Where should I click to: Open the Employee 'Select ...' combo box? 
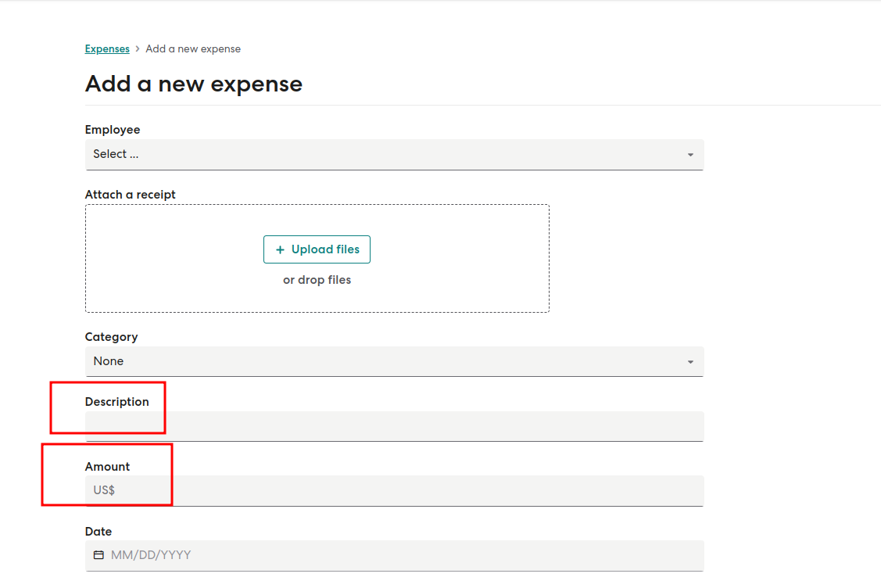click(x=395, y=155)
